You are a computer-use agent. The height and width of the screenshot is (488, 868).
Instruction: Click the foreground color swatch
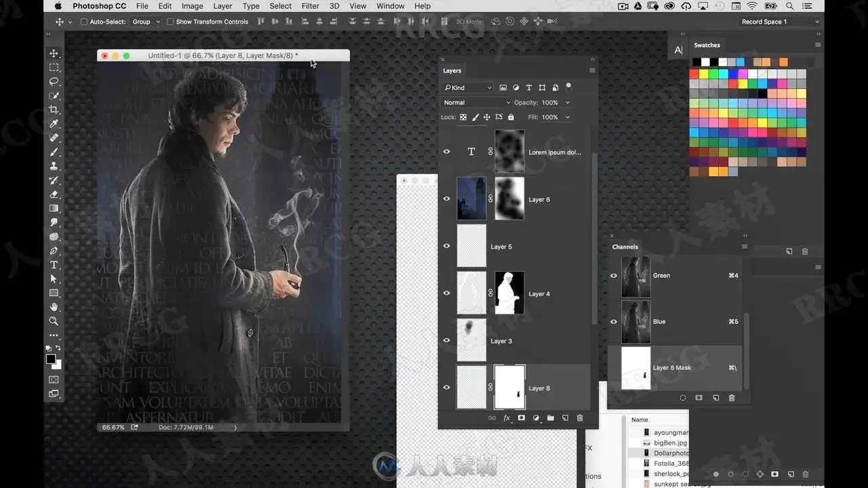[51, 359]
